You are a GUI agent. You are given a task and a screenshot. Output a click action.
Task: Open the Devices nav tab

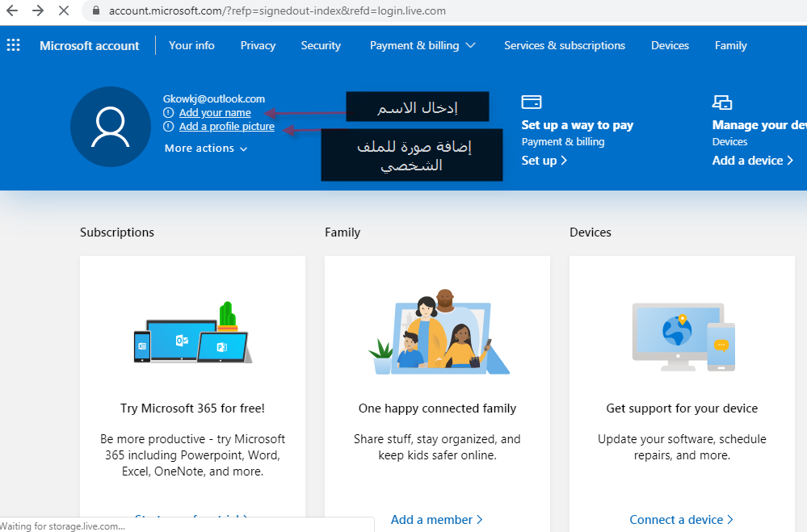click(670, 45)
